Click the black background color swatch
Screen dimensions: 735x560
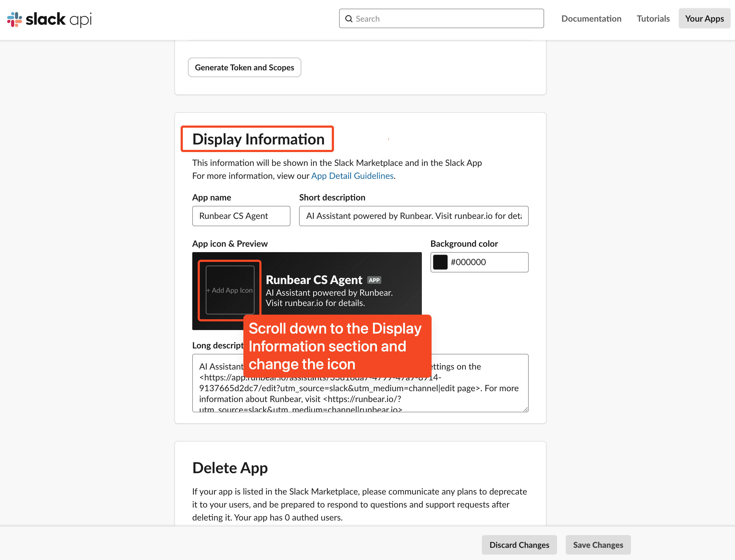(x=440, y=262)
